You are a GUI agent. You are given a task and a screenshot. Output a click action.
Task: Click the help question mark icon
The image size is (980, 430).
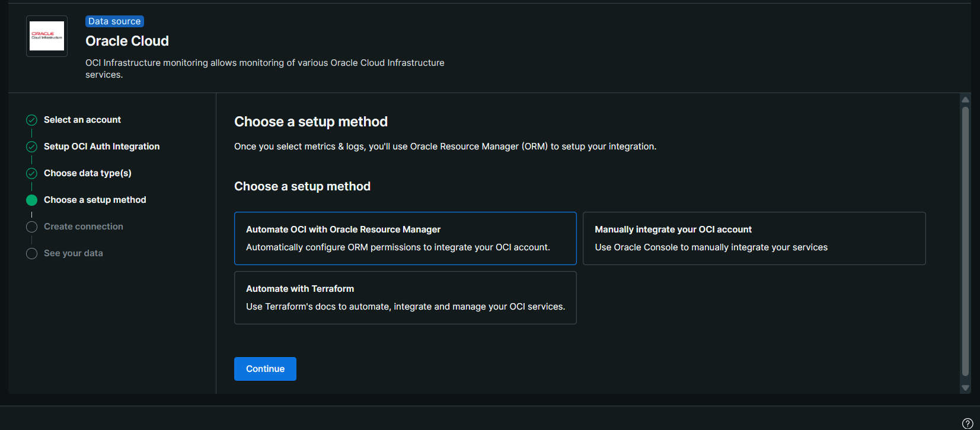coord(967,423)
